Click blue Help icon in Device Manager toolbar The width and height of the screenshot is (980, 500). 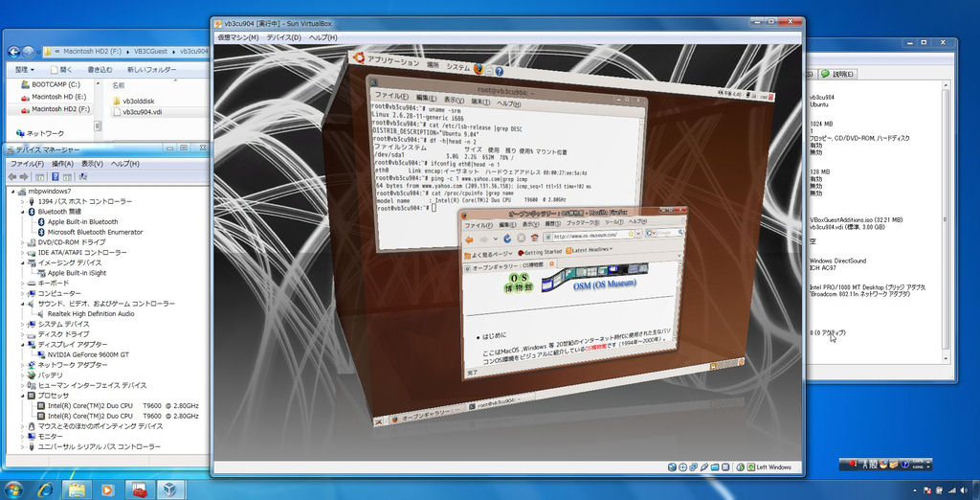[x=55, y=177]
